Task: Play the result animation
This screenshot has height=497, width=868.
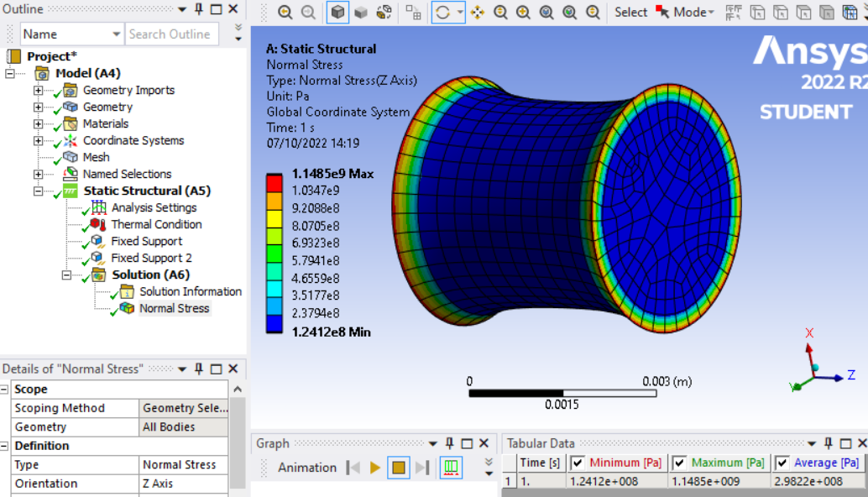Action: pos(375,468)
